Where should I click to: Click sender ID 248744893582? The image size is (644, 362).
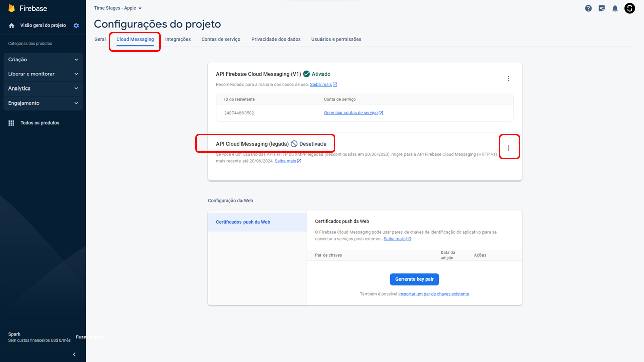point(239,113)
